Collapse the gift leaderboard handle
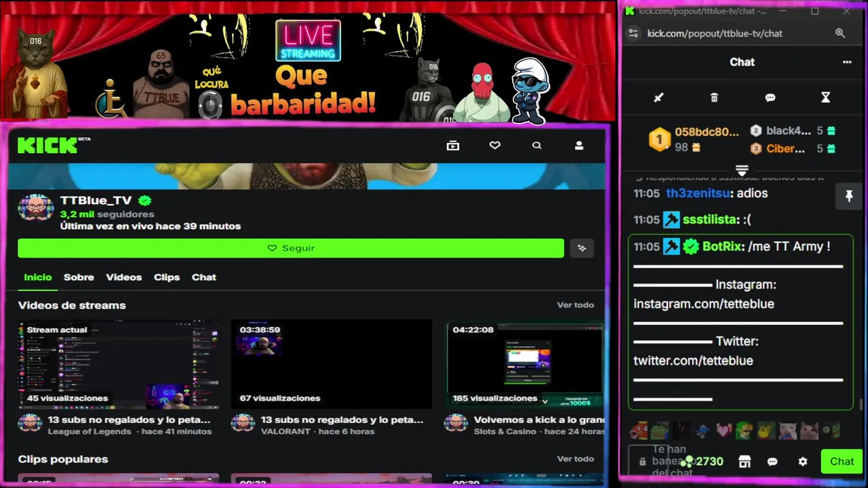This screenshot has width=868, height=488. pos(742,170)
